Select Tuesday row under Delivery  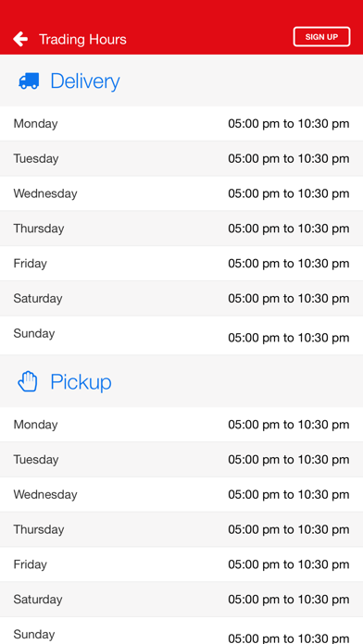[x=181, y=158]
